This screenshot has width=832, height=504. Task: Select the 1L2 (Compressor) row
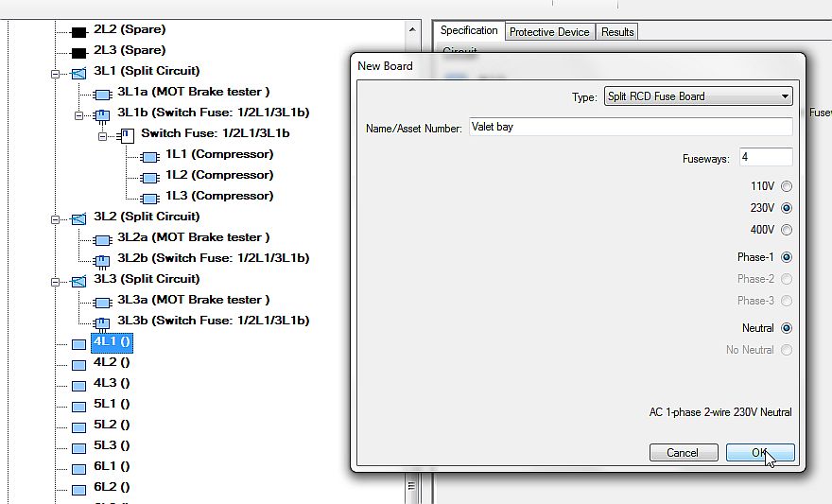(x=219, y=175)
